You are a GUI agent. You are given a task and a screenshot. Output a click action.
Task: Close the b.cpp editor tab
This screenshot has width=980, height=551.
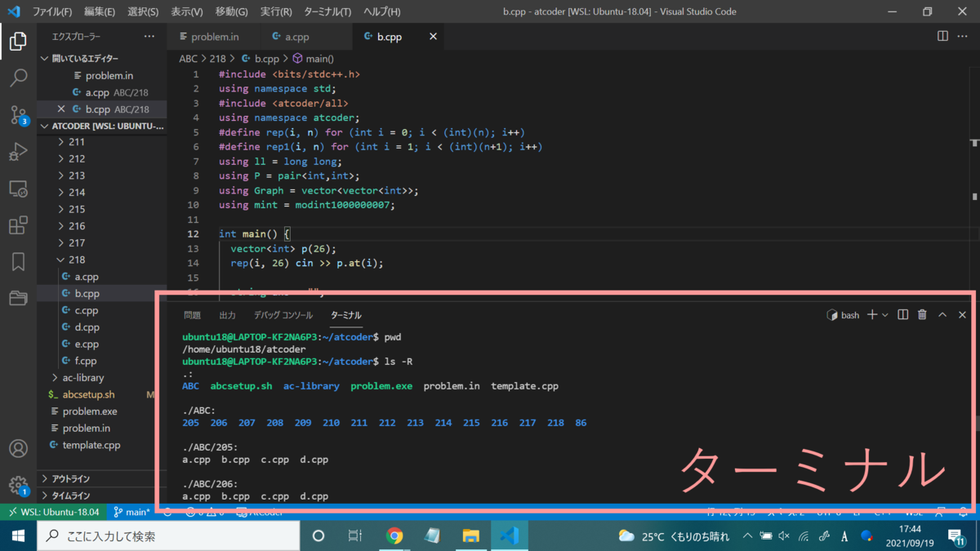coord(433,37)
